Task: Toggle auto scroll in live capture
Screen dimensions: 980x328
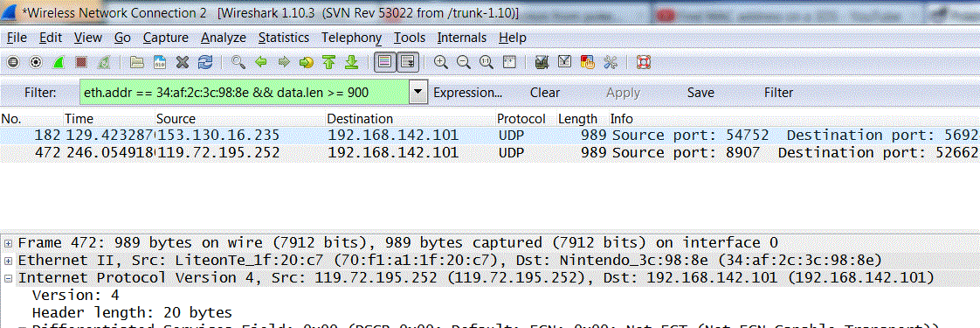Action: (408, 62)
